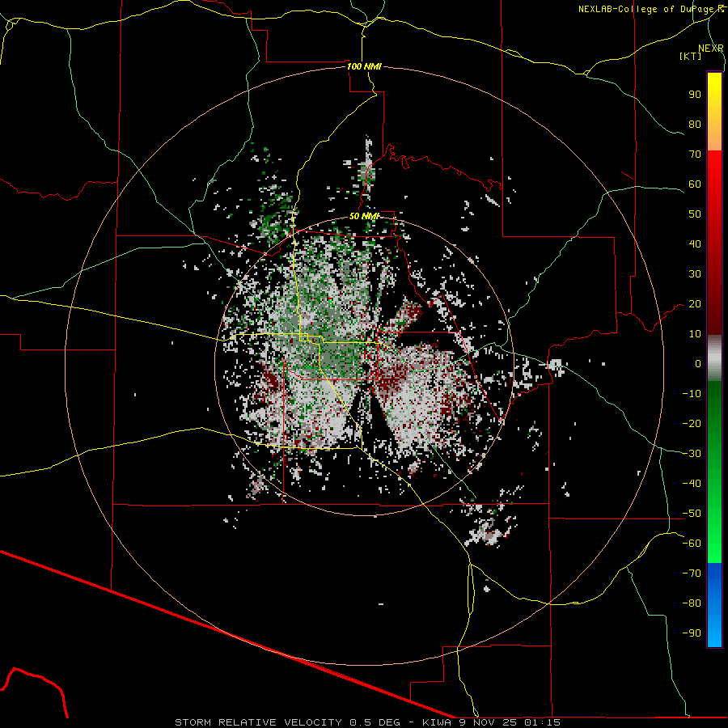Pick the gray segment at zero velocity

(x=714, y=358)
